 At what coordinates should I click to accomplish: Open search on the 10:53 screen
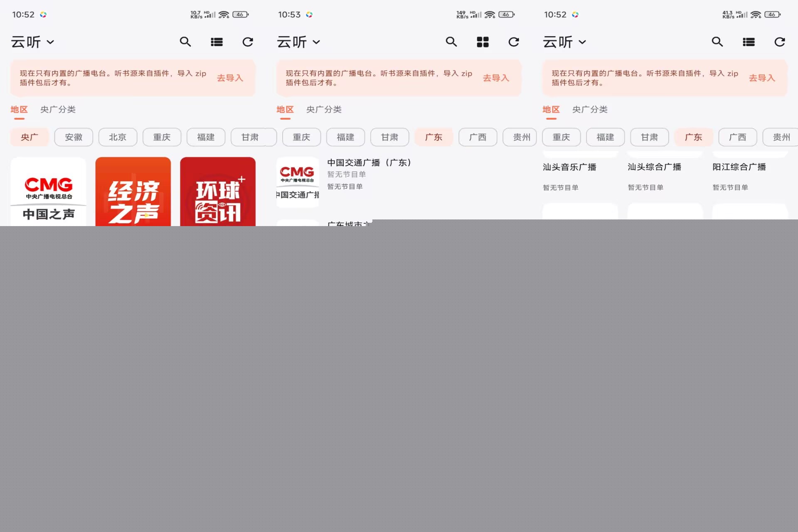point(451,42)
